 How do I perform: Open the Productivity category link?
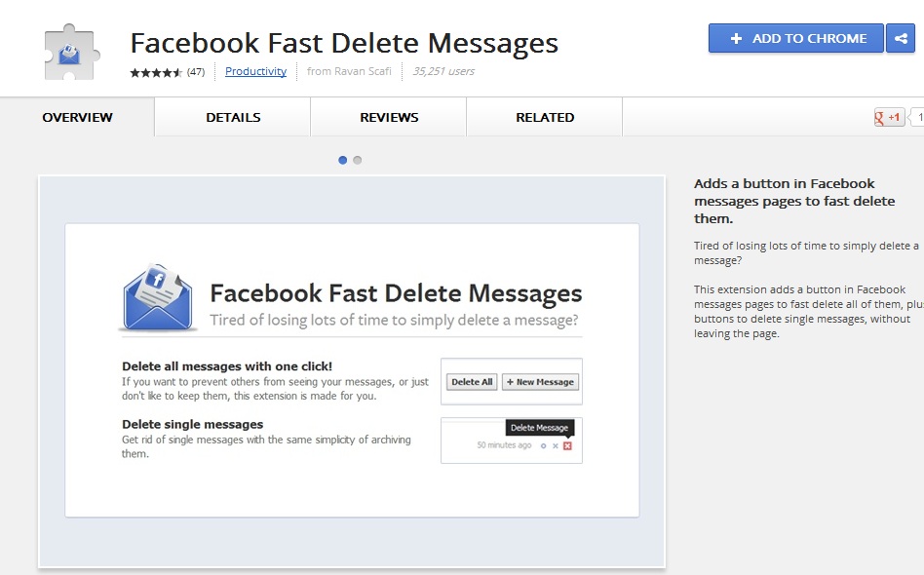[255, 71]
